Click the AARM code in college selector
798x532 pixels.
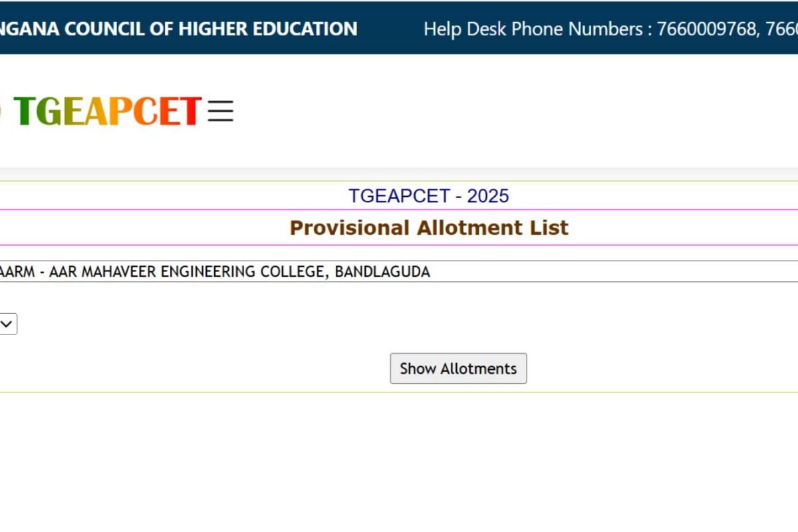(x=17, y=272)
